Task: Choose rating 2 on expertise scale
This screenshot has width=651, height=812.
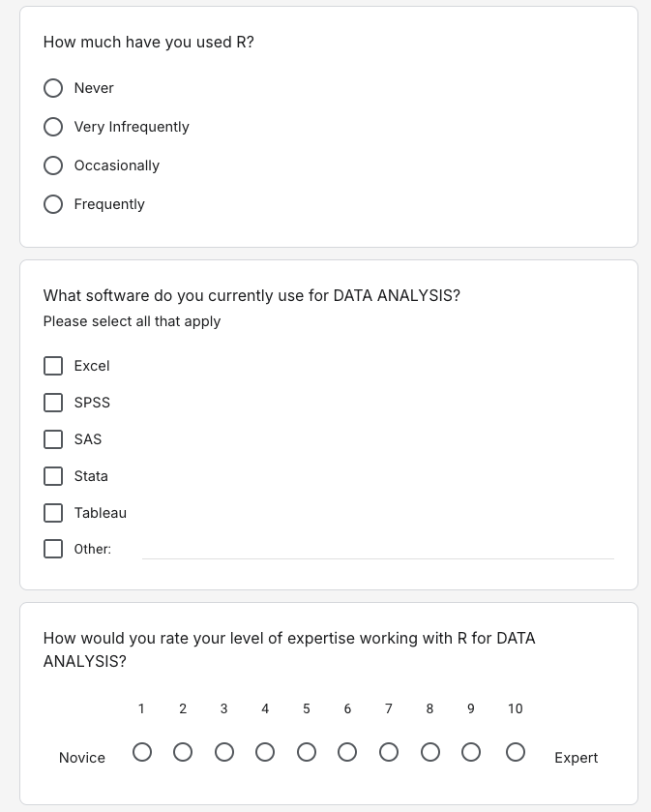Action: pyautogui.click(x=183, y=752)
